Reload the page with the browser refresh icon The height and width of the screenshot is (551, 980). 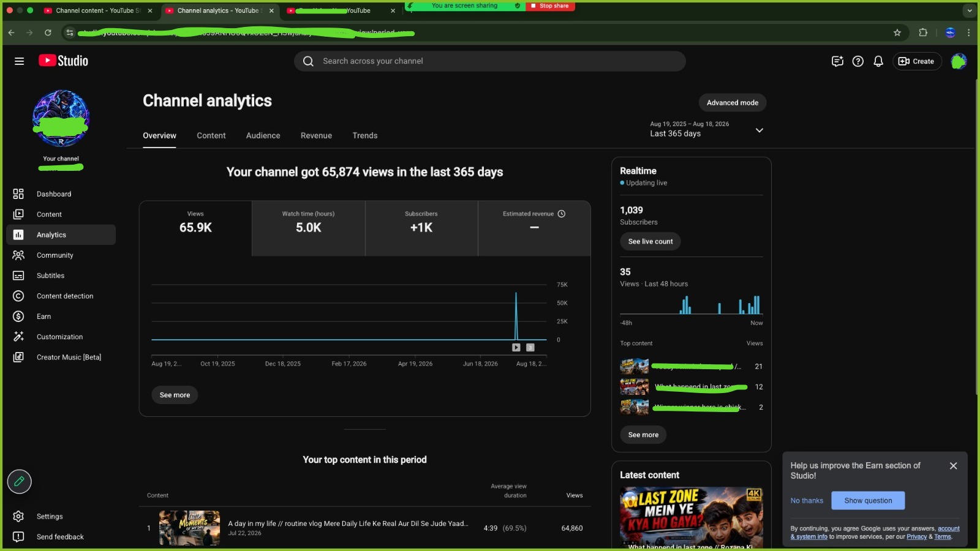48,32
